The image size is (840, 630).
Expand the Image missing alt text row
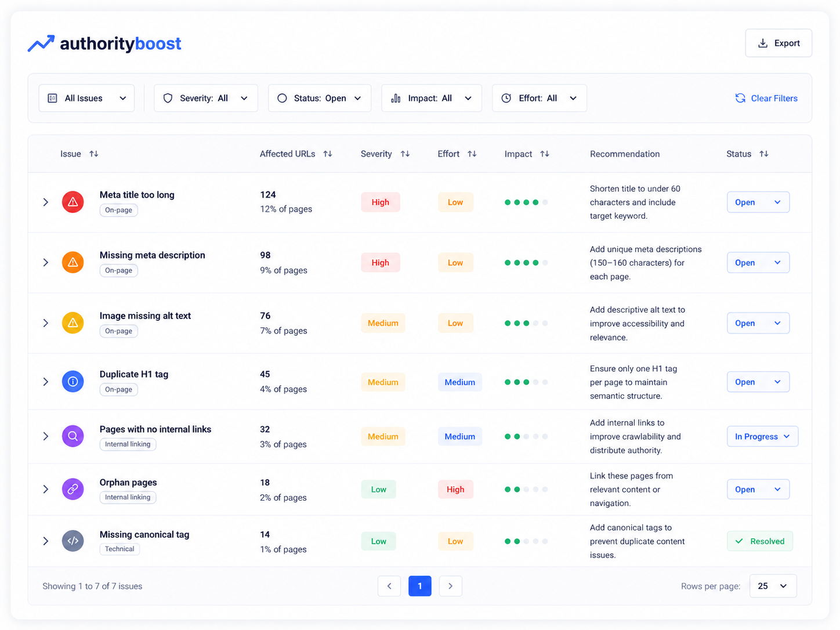pos(46,323)
